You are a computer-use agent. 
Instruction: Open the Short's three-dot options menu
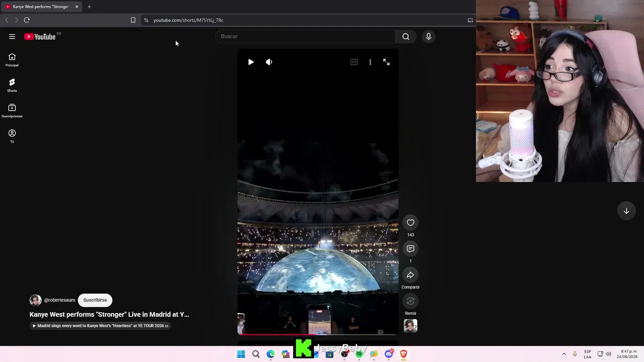370,62
